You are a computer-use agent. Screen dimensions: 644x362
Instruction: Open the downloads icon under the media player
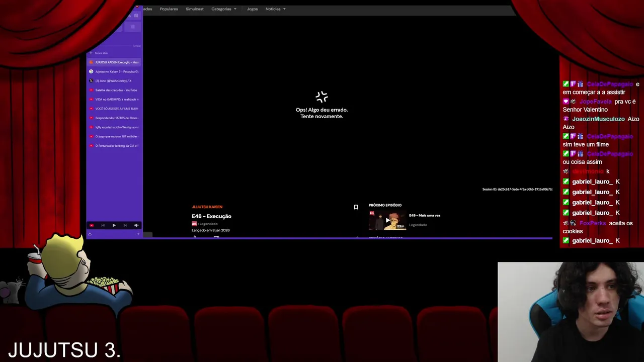pyautogui.click(x=90, y=234)
